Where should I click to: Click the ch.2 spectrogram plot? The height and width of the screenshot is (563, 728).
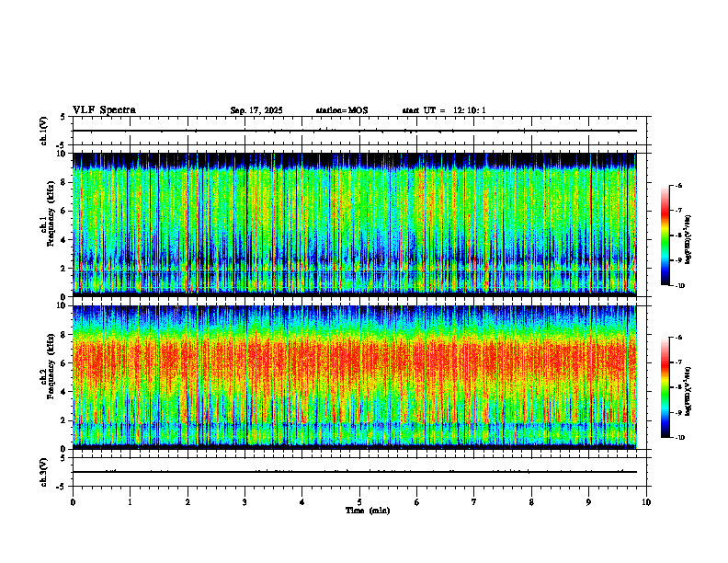[x=355, y=377]
